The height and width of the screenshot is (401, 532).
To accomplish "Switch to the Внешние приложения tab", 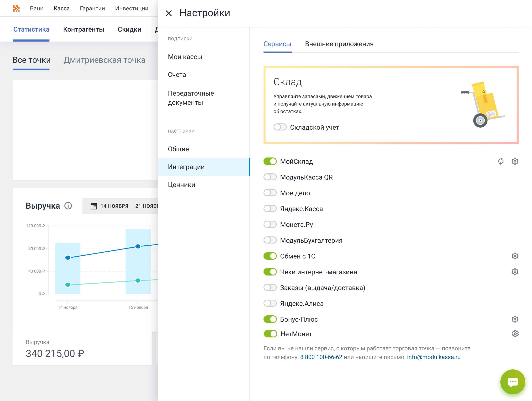I will click(x=339, y=44).
